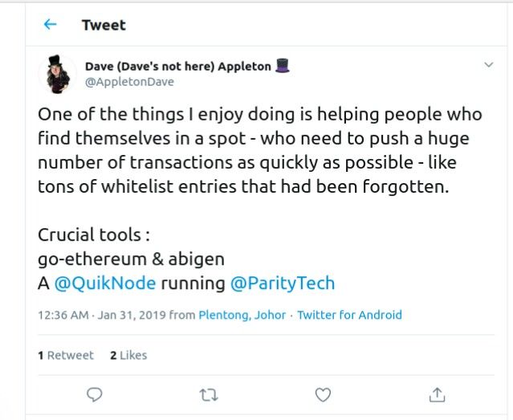Open Dave Appleton's profile avatar
This screenshot has width=513, height=420.
click(x=58, y=75)
